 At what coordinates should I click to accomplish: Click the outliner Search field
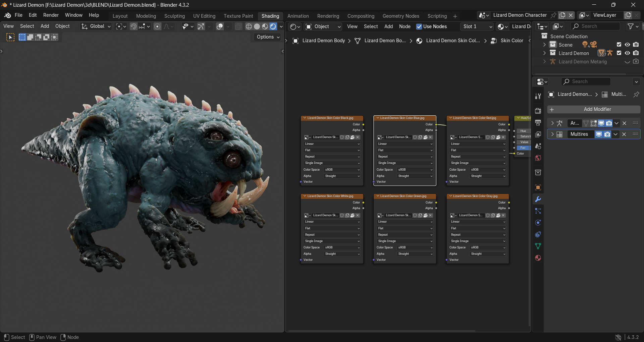click(x=596, y=26)
